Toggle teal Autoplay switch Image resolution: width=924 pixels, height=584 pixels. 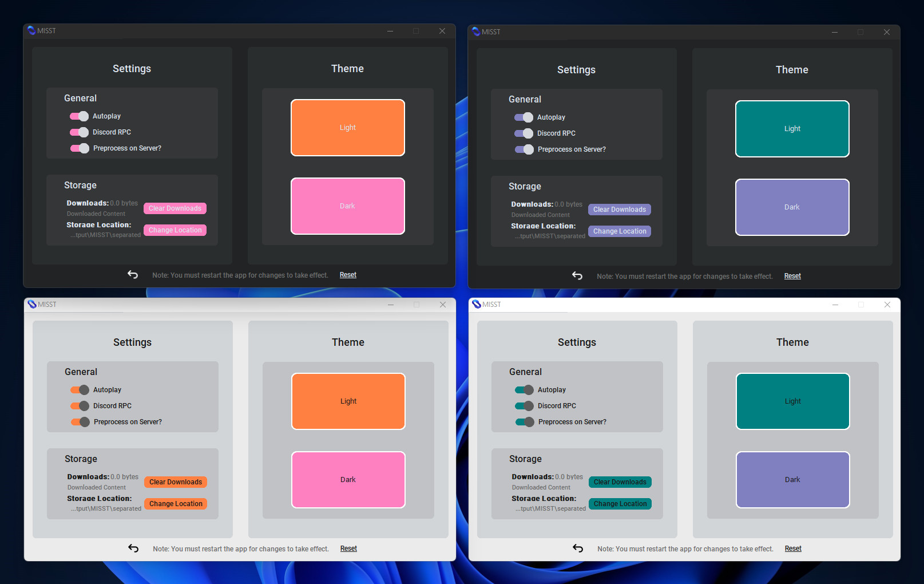(525, 390)
